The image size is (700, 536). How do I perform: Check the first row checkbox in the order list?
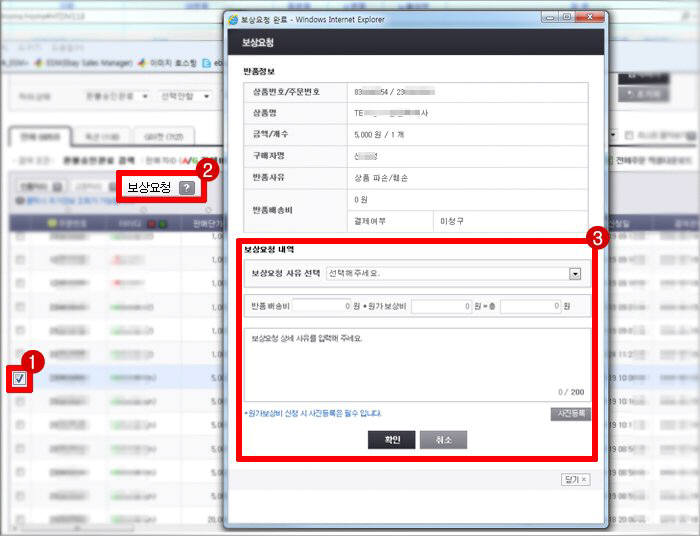coord(19,238)
